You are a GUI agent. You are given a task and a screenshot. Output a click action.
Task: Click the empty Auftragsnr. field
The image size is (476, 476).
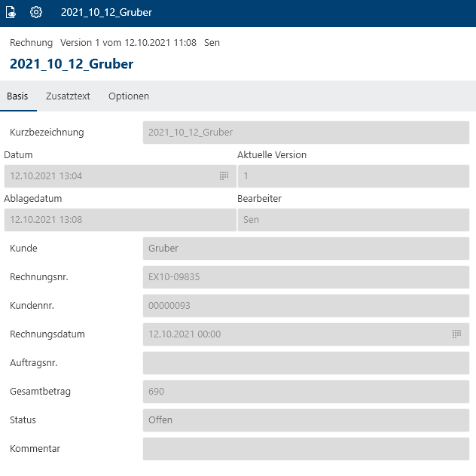306,363
